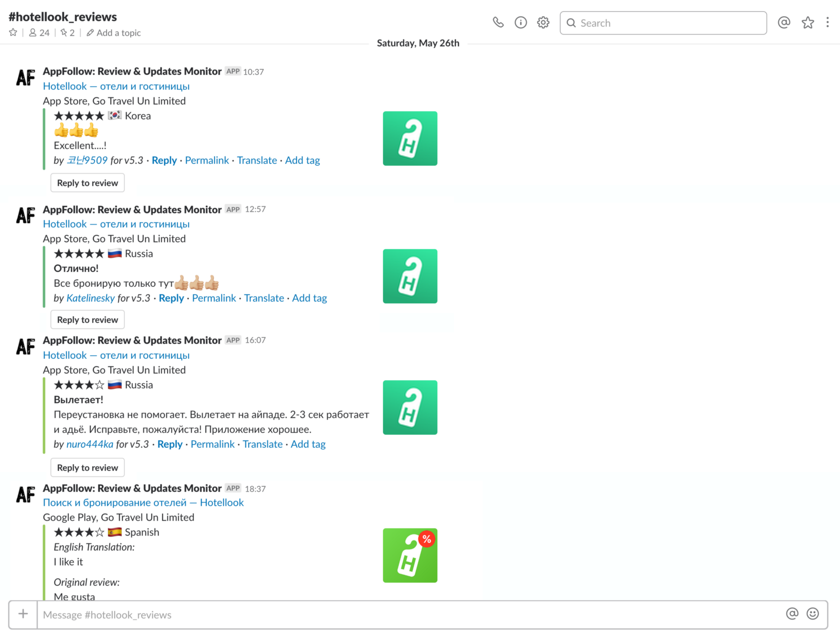Image resolution: width=840 pixels, height=640 pixels.
Task: Open Hotellook app thumbnail with red percent badge
Action: pos(409,556)
